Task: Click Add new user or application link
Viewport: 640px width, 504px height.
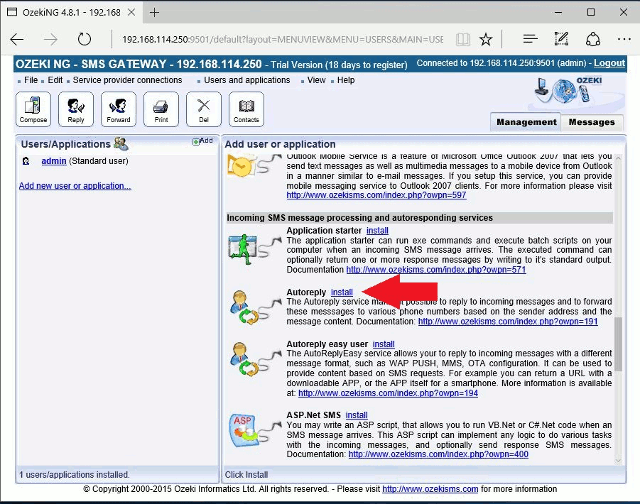Action: coord(75,186)
